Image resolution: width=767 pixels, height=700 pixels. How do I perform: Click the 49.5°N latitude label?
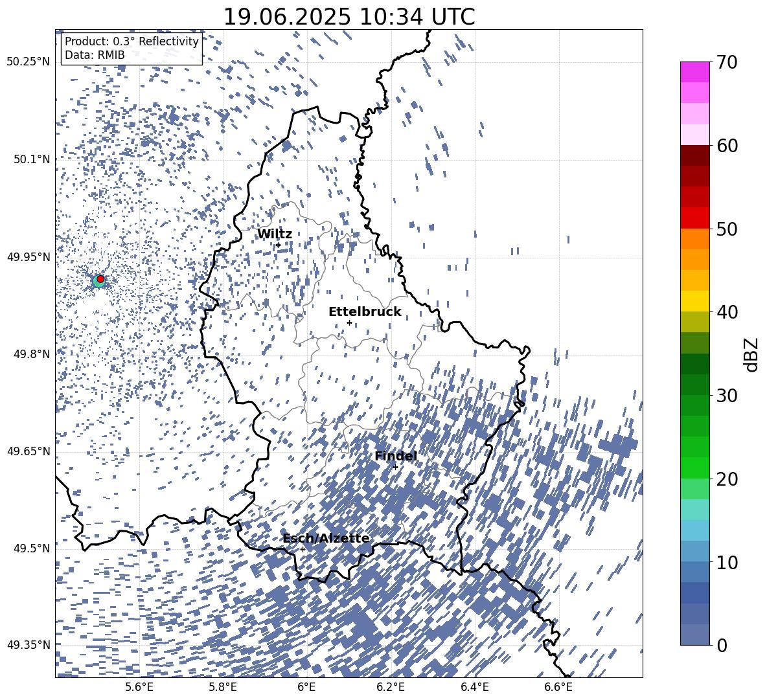point(31,548)
